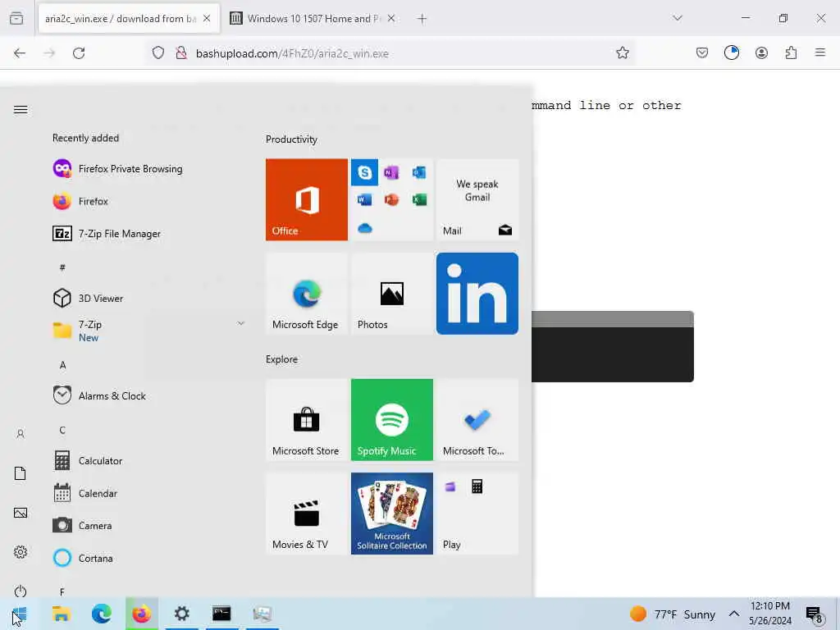Click Productivity group heading

click(x=291, y=139)
